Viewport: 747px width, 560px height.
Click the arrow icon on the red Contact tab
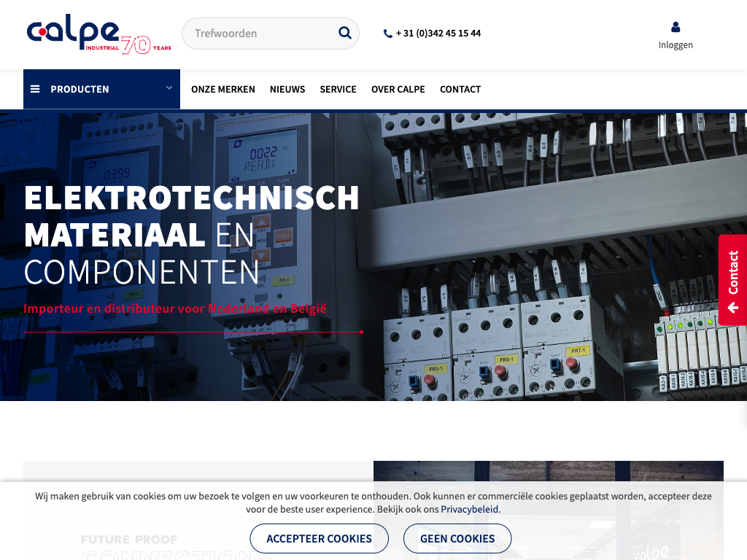tap(733, 308)
